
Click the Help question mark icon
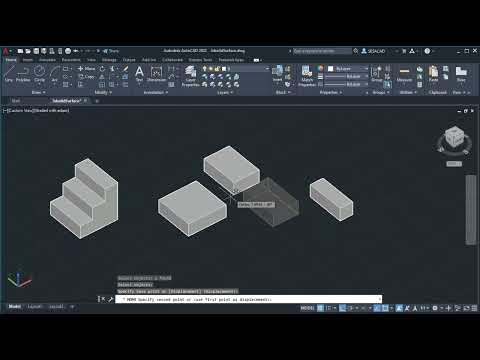427,51
